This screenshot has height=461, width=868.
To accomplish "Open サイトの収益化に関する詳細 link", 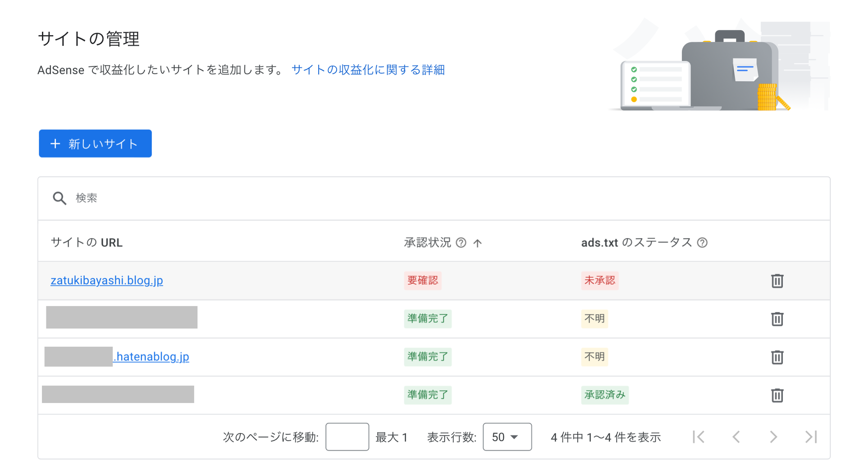I will [368, 70].
